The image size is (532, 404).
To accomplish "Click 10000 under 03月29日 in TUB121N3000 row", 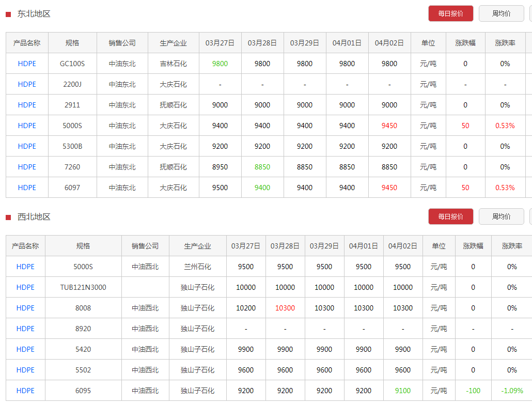I will click(324, 288).
